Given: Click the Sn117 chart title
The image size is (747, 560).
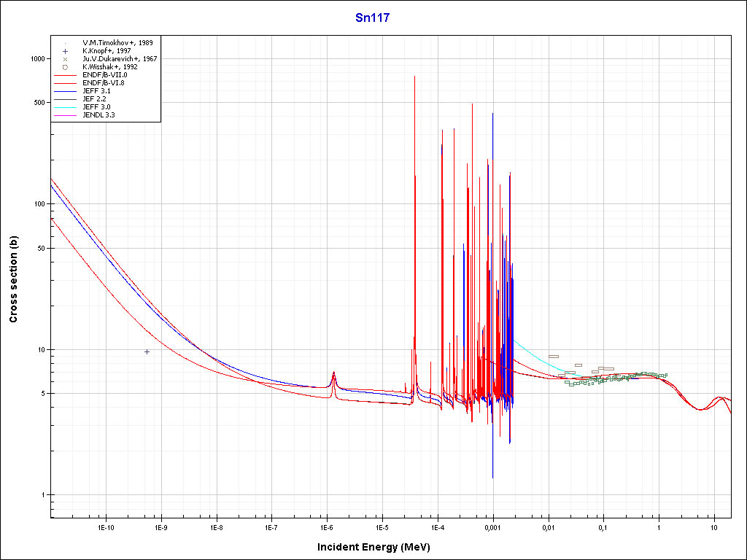Looking at the screenshot, I should [372, 18].
